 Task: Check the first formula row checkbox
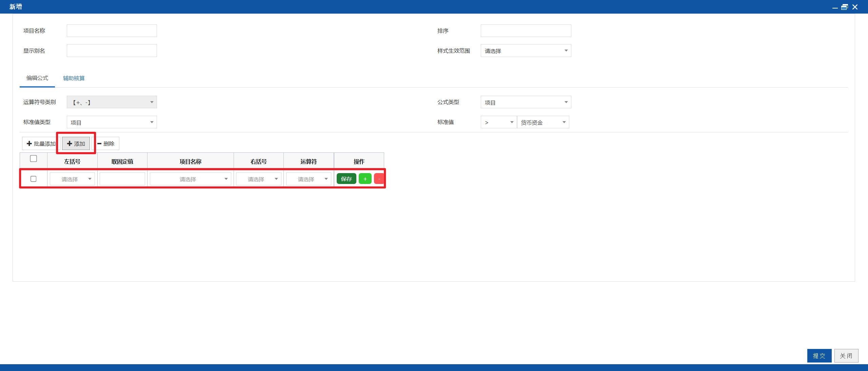[34, 179]
